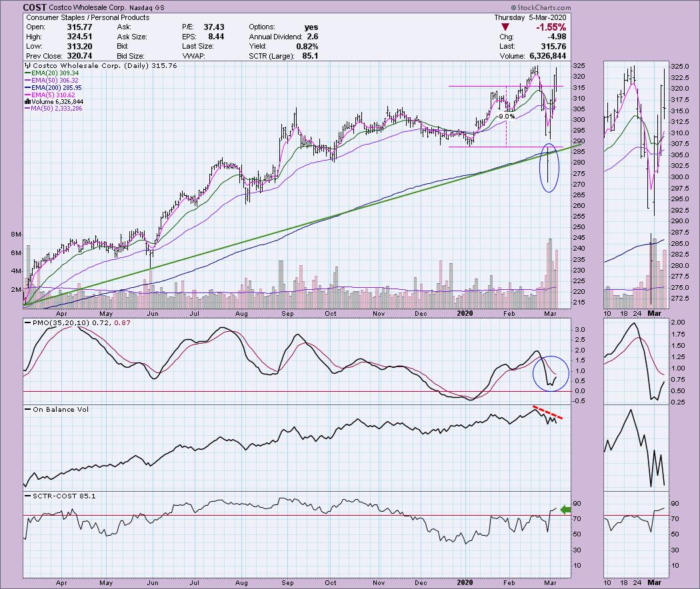
Task: Select the Open value 315.77
Action: 79,27
